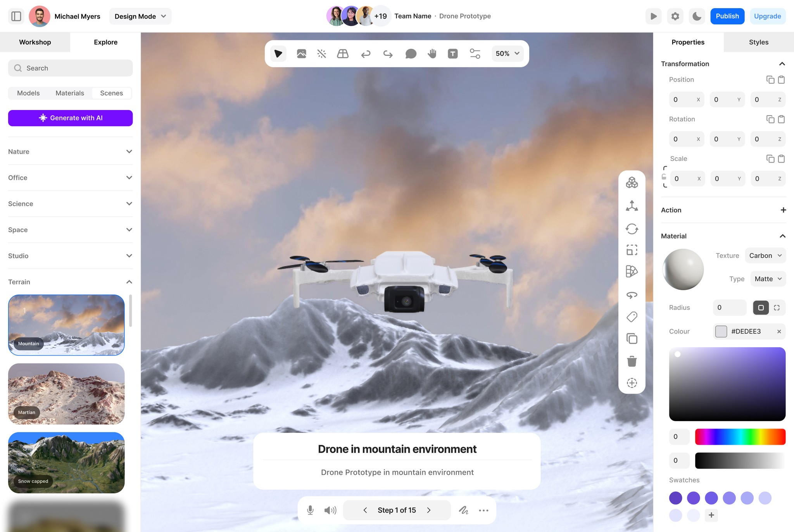This screenshot has width=794, height=532.
Task: Click the microphone icon
Action: (x=310, y=510)
